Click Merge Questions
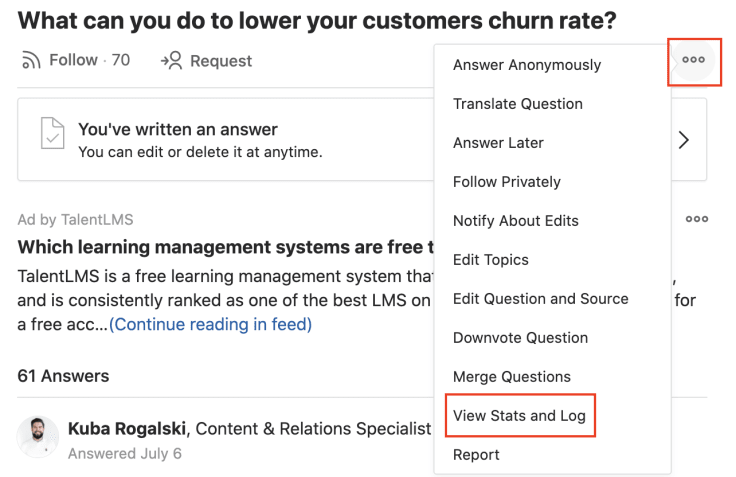 pyautogui.click(x=512, y=377)
